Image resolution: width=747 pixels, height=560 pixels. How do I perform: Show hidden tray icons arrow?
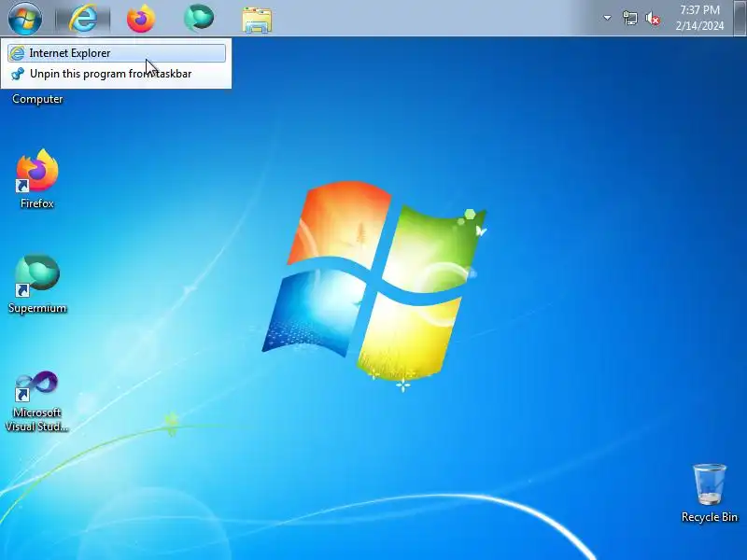(607, 18)
